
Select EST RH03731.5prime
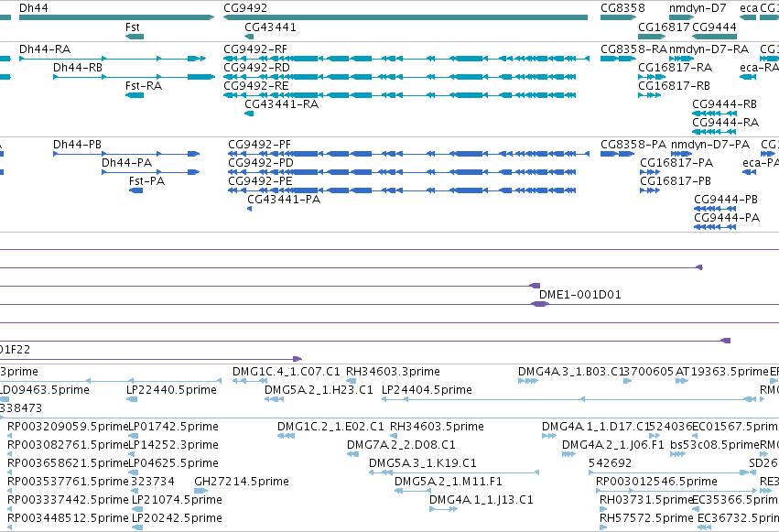pyautogui.click(x=603, y=509)
